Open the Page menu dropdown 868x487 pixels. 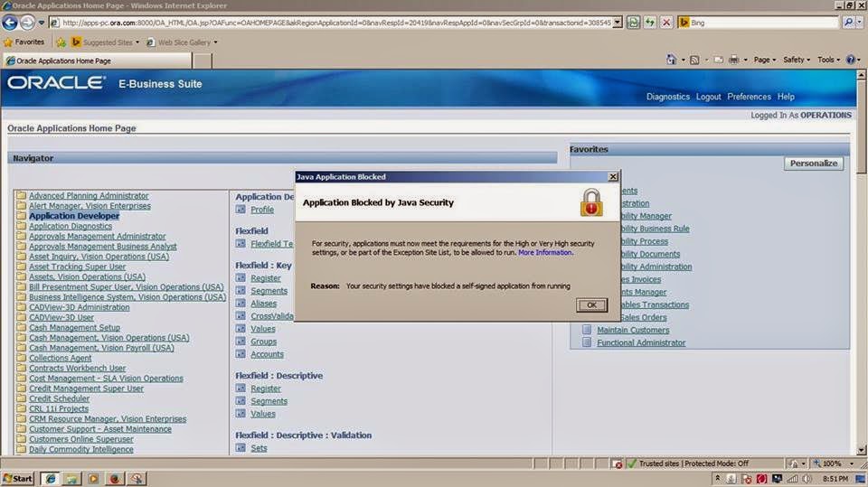point(765,60)
